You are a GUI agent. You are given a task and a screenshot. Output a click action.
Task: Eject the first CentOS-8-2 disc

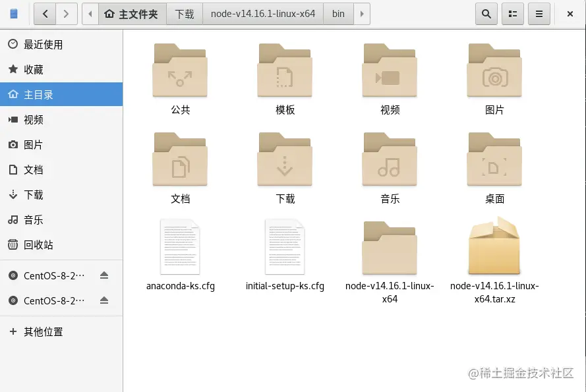[103, 276]
